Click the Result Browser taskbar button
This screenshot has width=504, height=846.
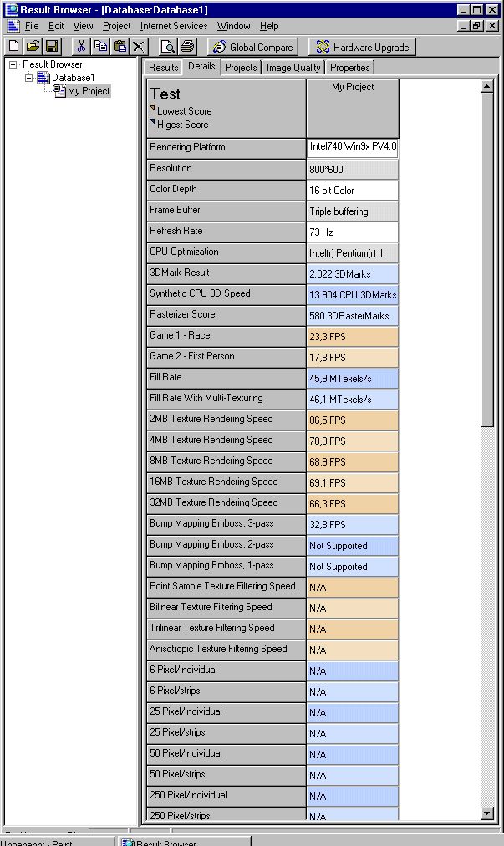pyautogui.click(x=185, y=841)
